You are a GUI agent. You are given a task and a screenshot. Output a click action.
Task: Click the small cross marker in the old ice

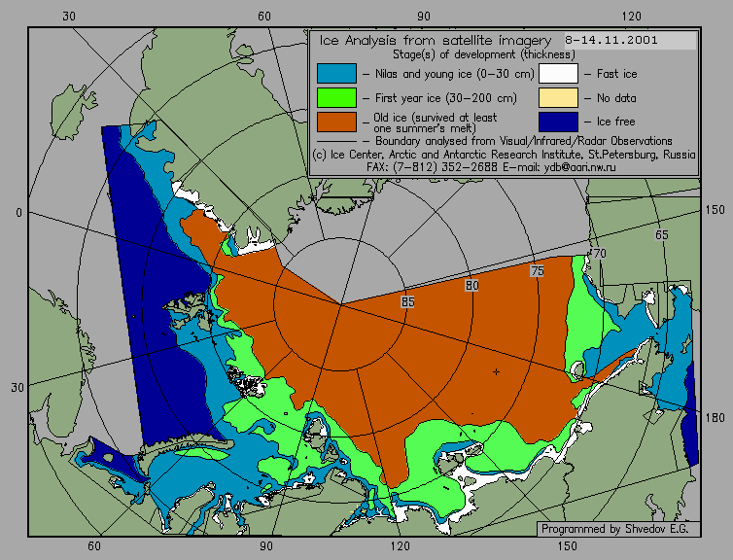pos(496,372)
